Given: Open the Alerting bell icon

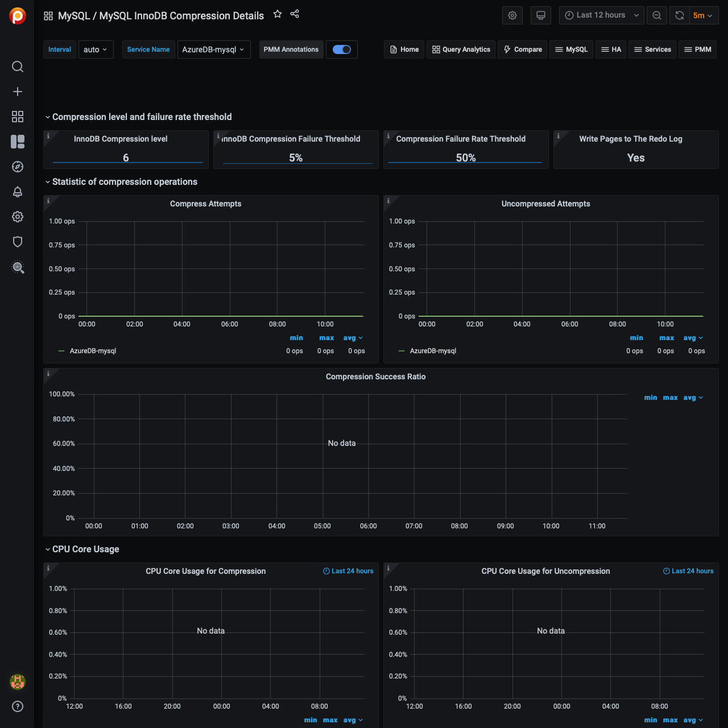Looking at the screenshot, I should [x=18, y=192].
